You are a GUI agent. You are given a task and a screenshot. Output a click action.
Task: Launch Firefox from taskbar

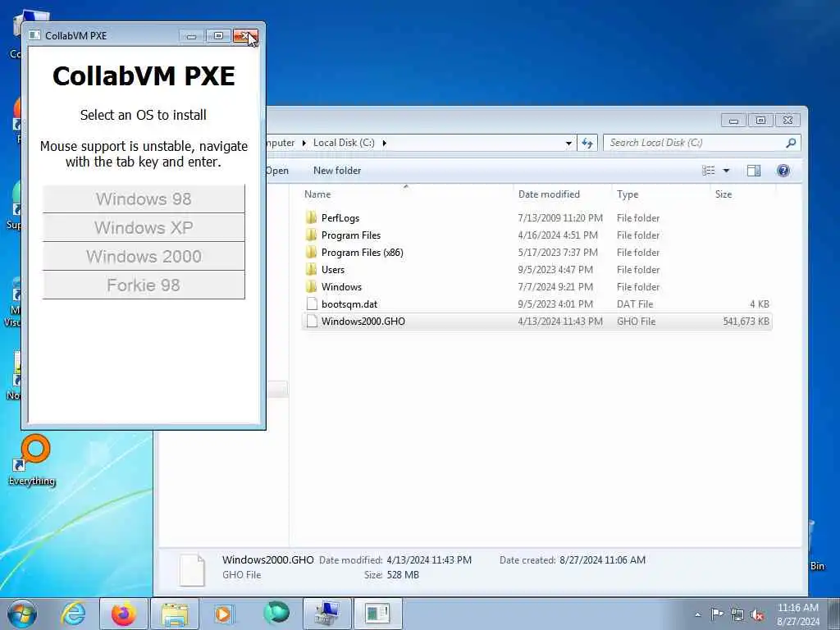pyautogui.click(x=123, y=614)
